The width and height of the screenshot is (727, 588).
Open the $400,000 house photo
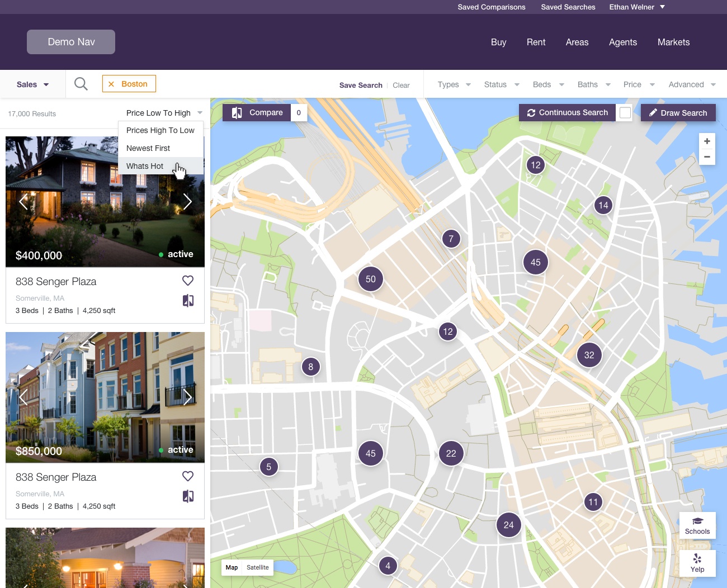pos(105,202)
